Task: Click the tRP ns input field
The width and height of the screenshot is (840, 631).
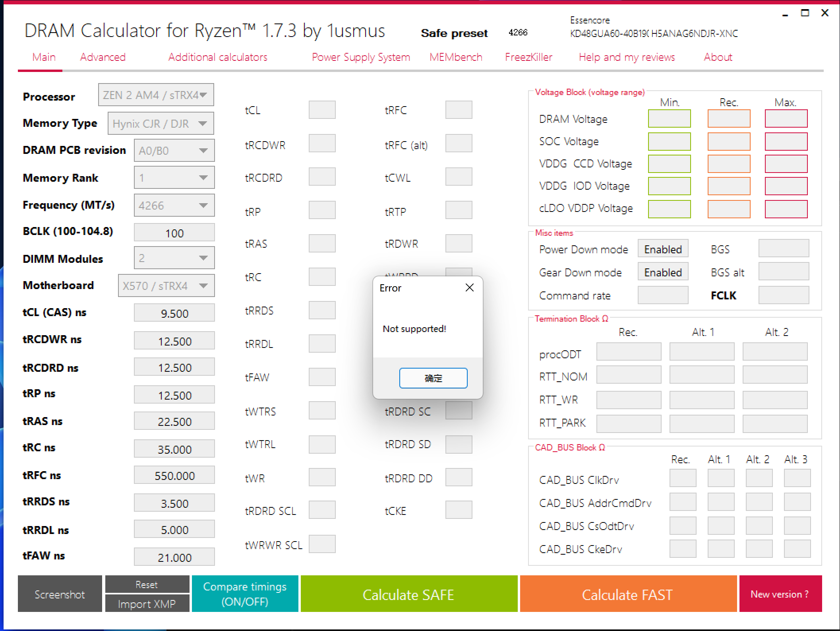Action: (174, 395)
